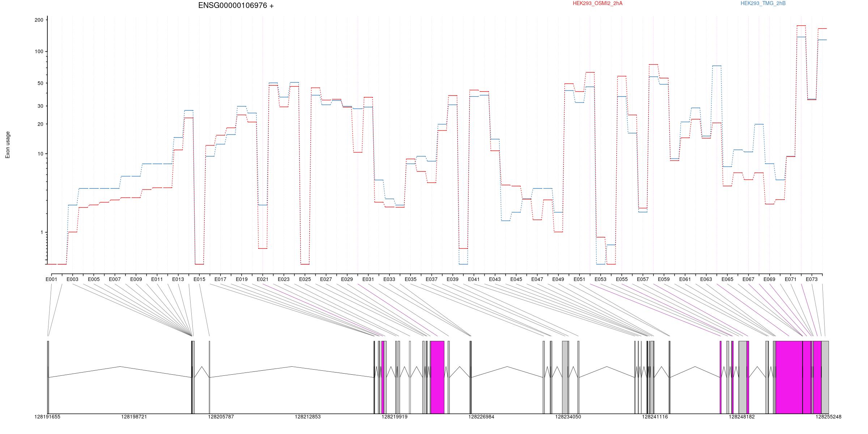Click exon label E025

coord(305,279)
